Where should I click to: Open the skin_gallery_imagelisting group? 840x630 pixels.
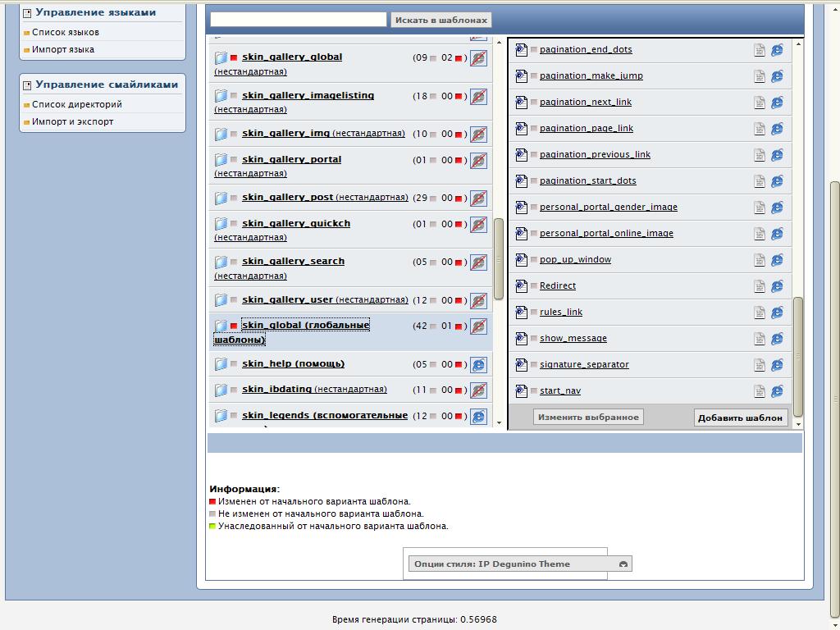[x=308, y=95]
